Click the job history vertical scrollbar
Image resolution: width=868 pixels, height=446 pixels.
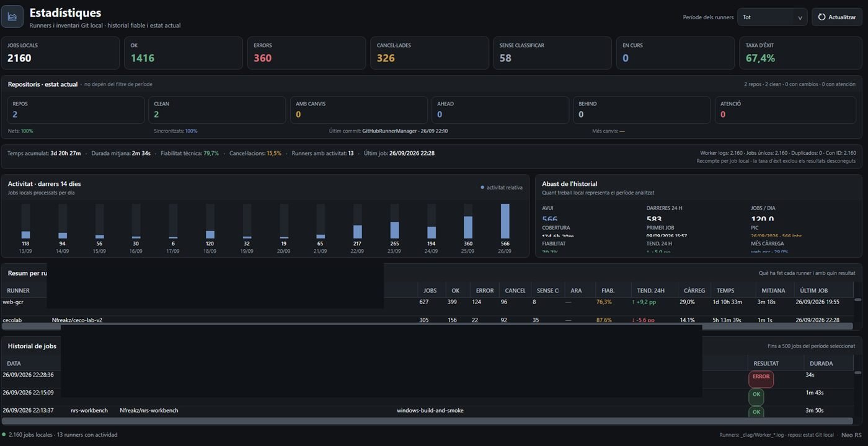(x=858, y=372)
